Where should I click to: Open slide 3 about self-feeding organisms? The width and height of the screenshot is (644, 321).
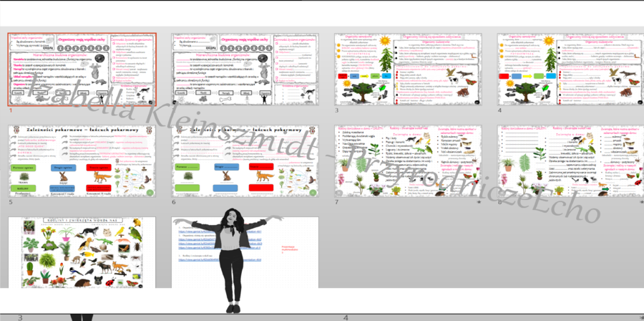point(407,70)
